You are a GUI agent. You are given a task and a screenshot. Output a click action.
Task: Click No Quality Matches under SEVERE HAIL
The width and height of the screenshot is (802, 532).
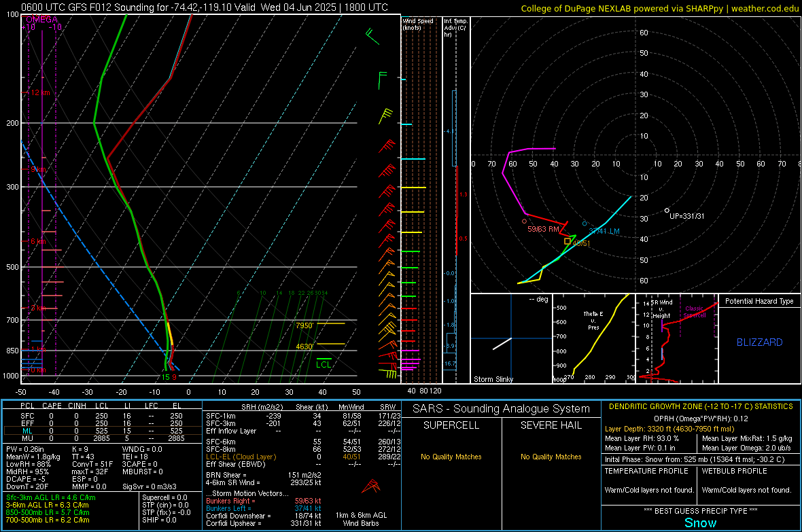click(551, 457)
